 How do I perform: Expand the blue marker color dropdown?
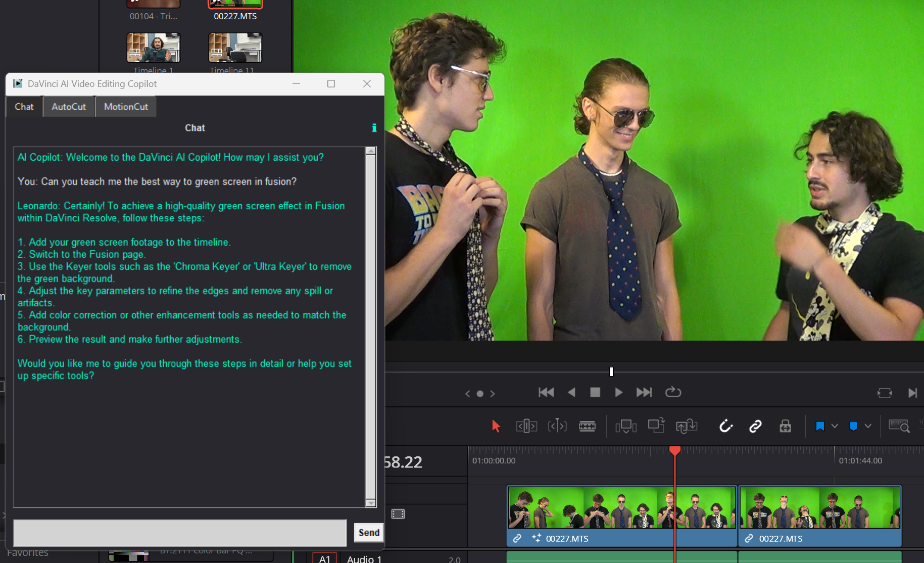868,426
